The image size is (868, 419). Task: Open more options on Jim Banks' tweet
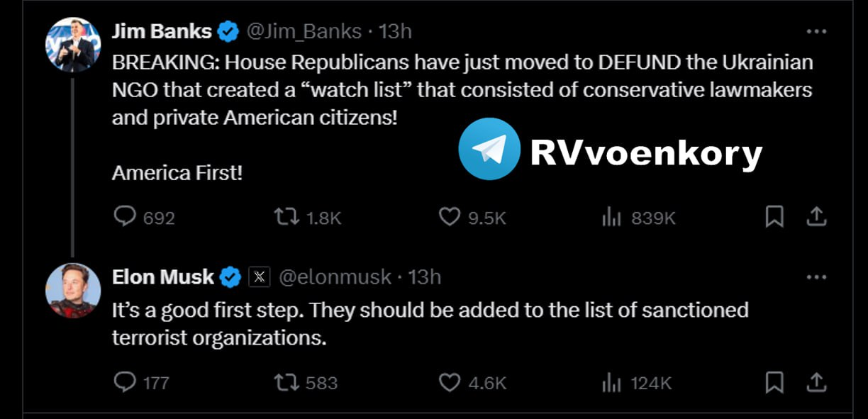817,32
